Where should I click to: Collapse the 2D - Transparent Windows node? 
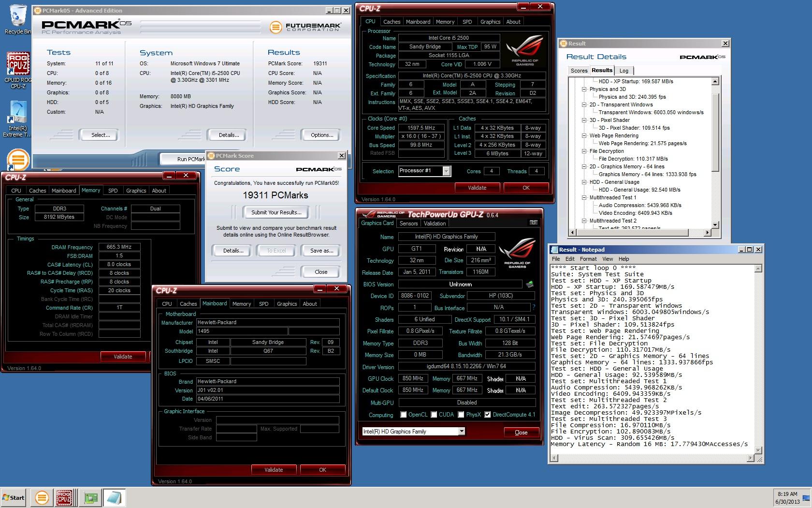pyautogui.click(x=584, y=105)
